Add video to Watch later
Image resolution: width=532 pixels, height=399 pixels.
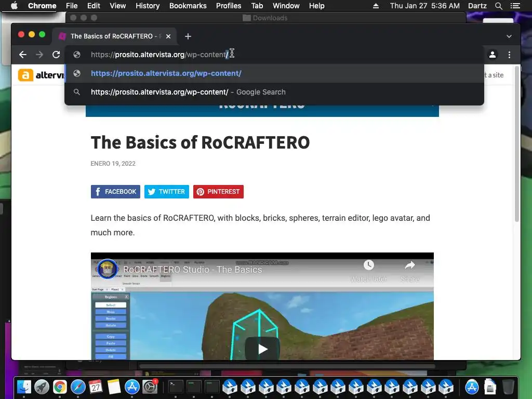368,271
